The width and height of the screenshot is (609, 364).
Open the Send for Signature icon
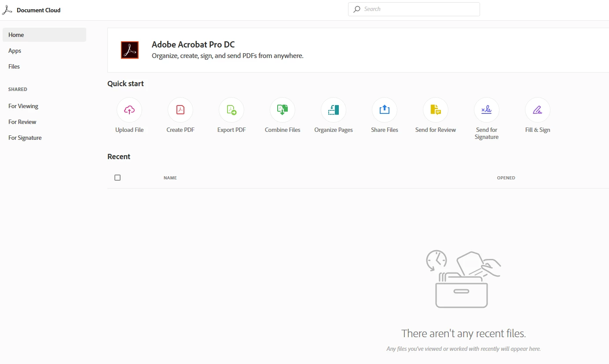pyautogui.click(x=487, y=110)
